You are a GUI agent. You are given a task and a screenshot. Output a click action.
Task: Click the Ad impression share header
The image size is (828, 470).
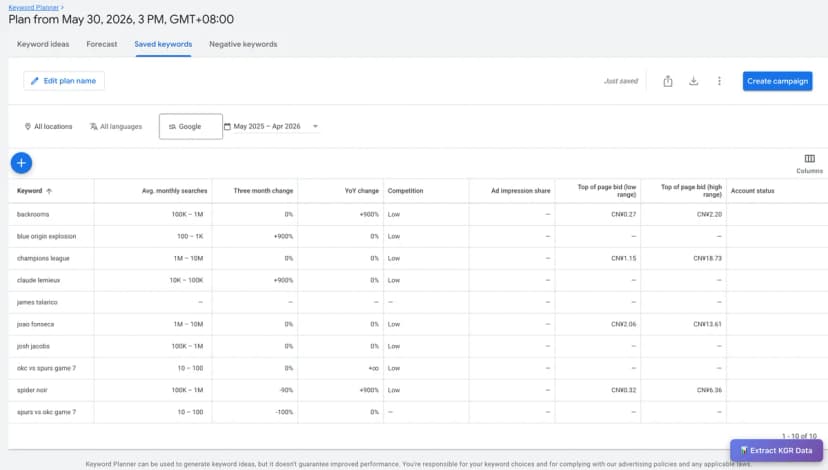pos(520,191)
